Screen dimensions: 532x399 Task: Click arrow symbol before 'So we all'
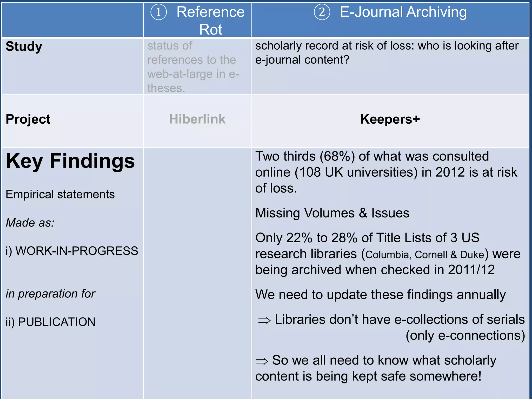[262, 361]
